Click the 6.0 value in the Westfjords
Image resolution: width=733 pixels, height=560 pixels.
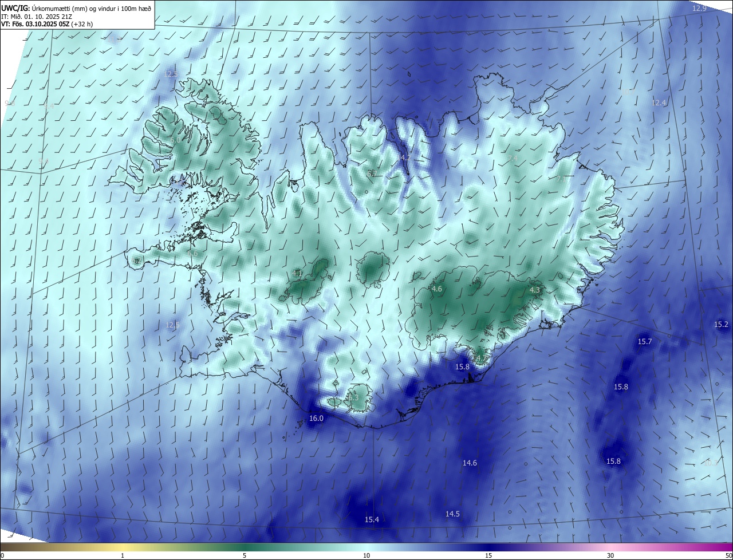coord(176,140)
